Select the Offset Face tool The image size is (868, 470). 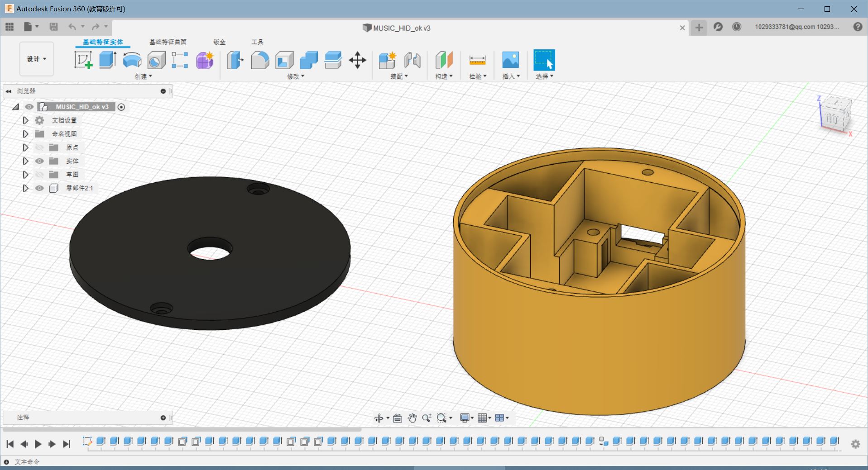click(x=333, y=60)
